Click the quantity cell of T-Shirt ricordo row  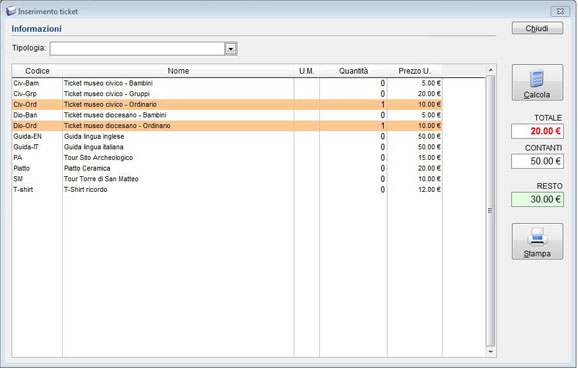[353, 190]
